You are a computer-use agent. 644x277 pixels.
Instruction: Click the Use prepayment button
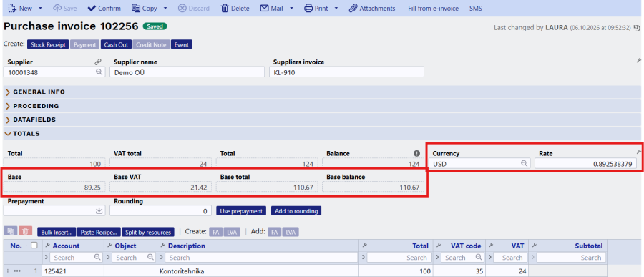[x=242, y=211]
